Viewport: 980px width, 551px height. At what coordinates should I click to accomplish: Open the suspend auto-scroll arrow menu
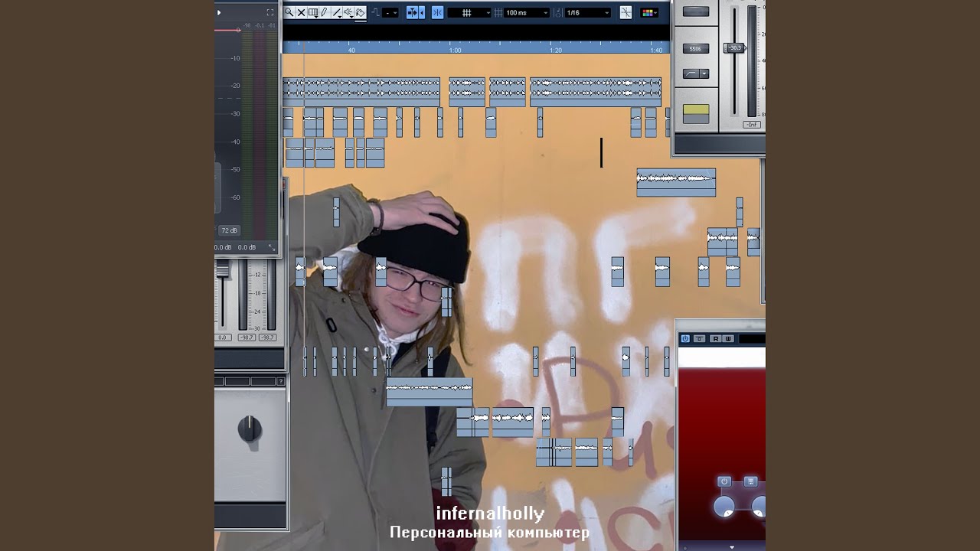point(422,12)
